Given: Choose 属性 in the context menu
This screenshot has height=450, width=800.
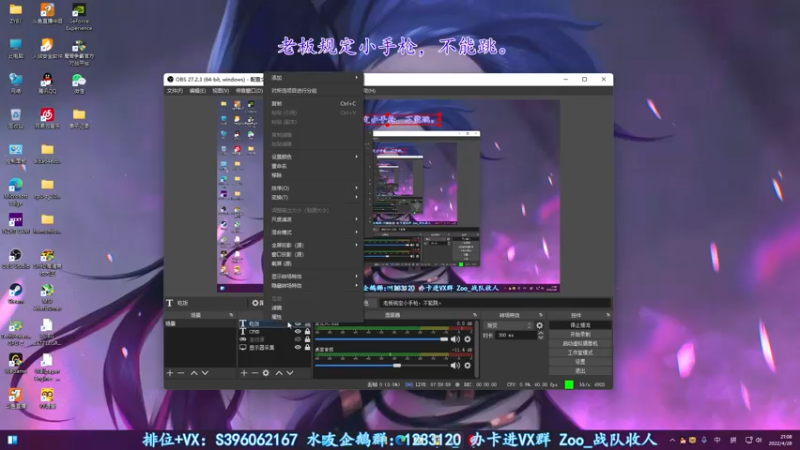Looking at the screenshot, I should (x=313, y=317).
